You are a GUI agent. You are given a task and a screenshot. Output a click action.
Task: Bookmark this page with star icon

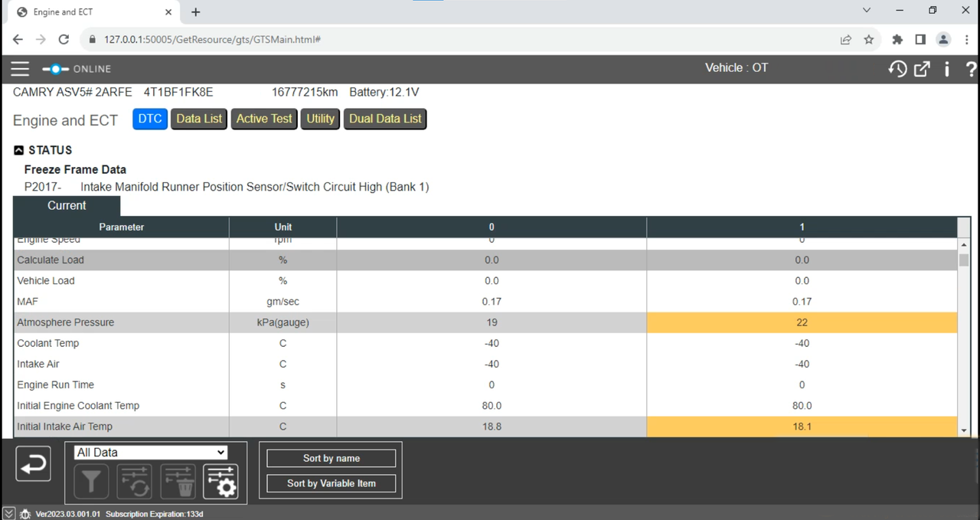[869, 39]
